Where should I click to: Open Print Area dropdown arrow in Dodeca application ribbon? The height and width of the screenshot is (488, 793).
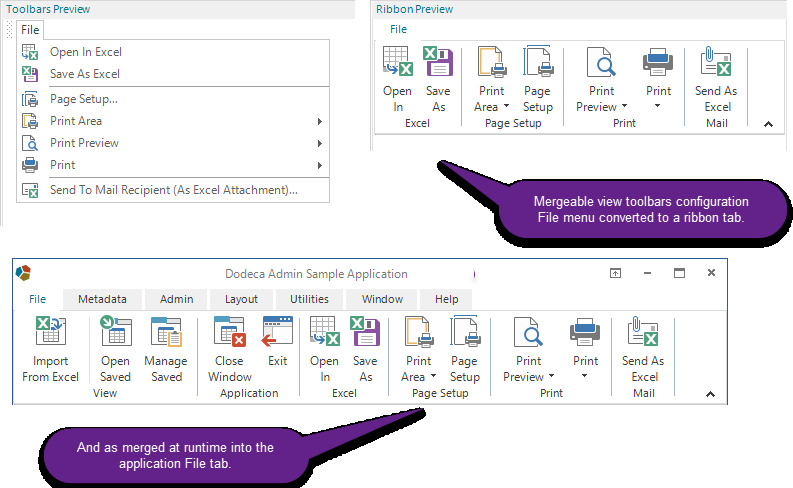[433, 376]
